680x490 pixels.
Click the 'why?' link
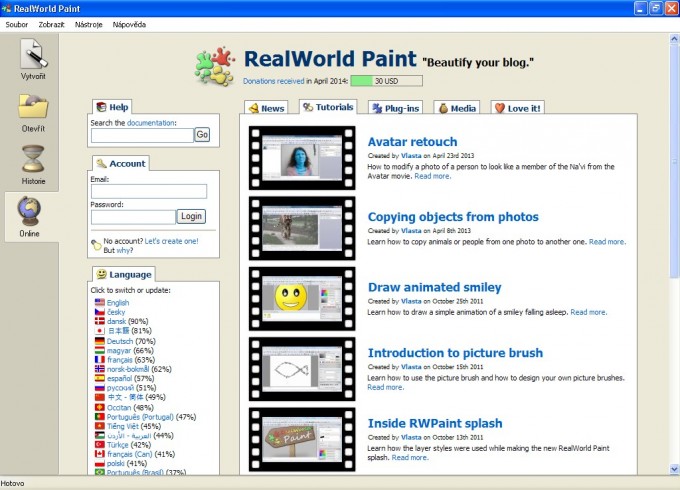coord(124,251)
